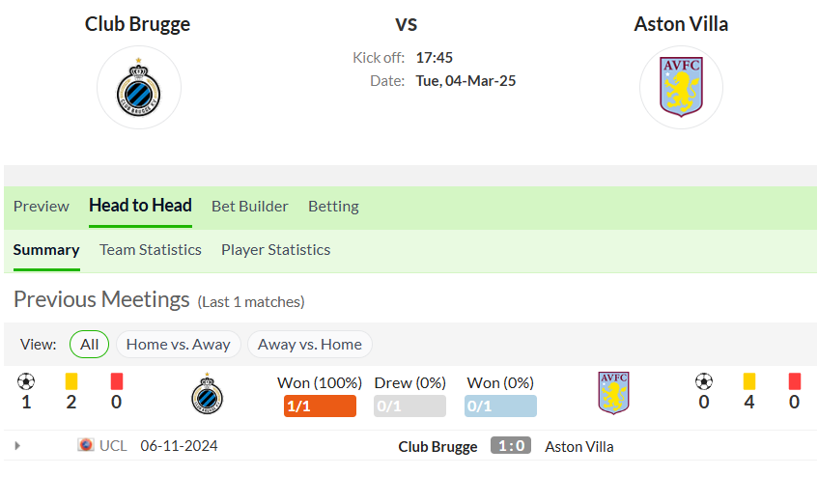Expand the 06-11-2024 match row arrow
This screenshot has width=818, height=504.
(17, 445)
